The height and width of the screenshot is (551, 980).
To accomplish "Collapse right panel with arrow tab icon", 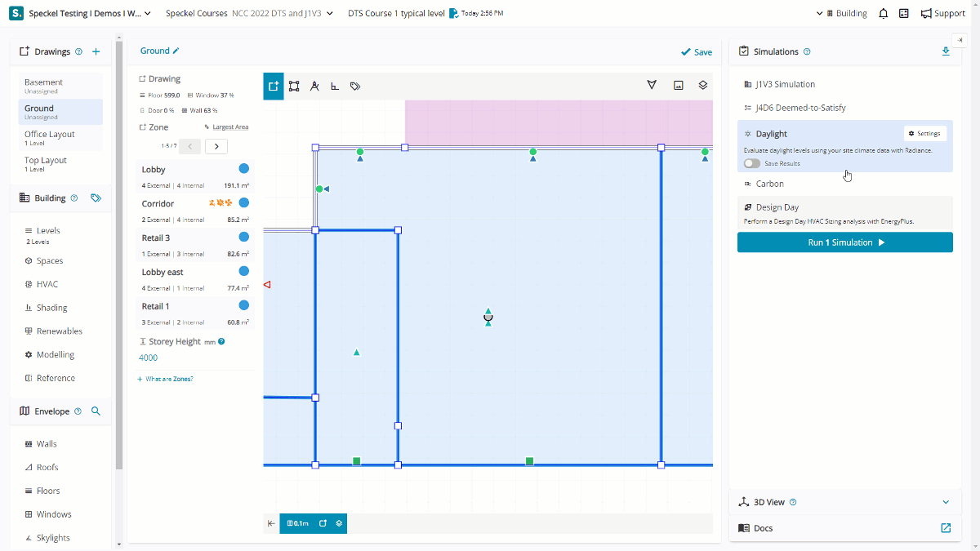I will click(960, 39).
